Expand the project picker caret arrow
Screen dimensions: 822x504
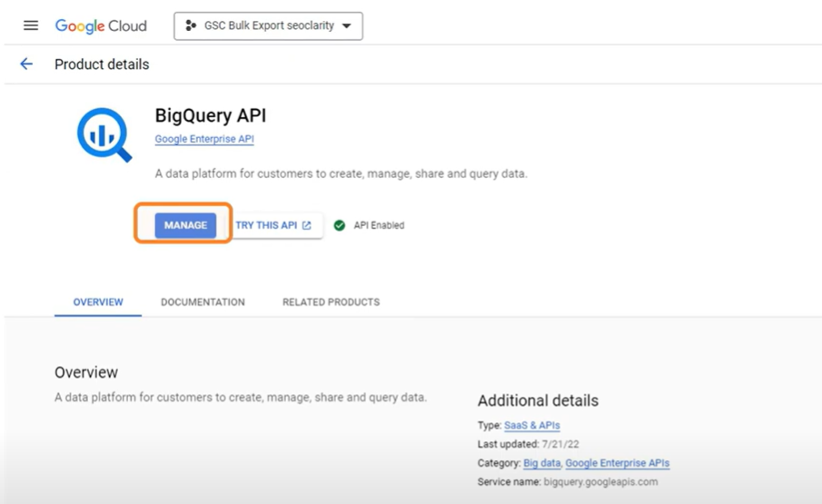pyautogui.click(x=347, y=26)
